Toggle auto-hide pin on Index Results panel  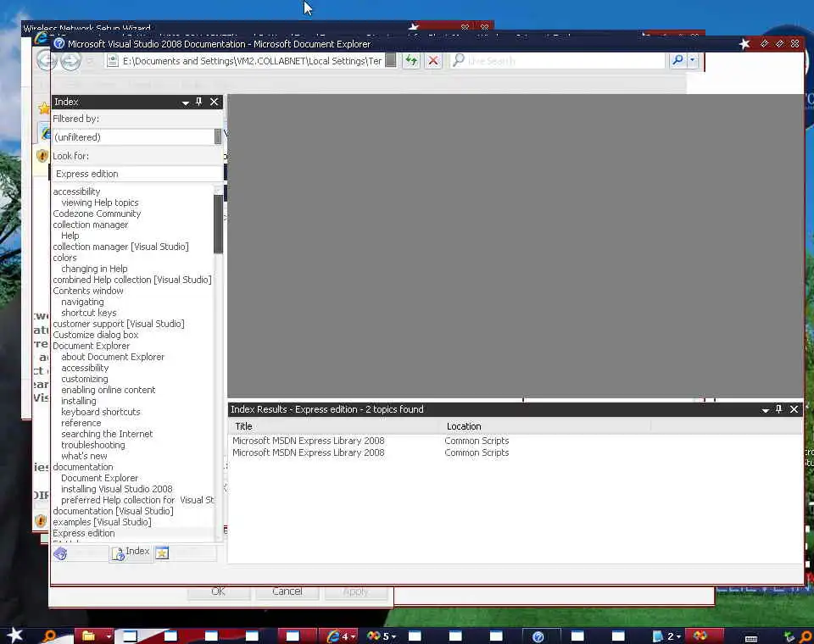point(778,409)
